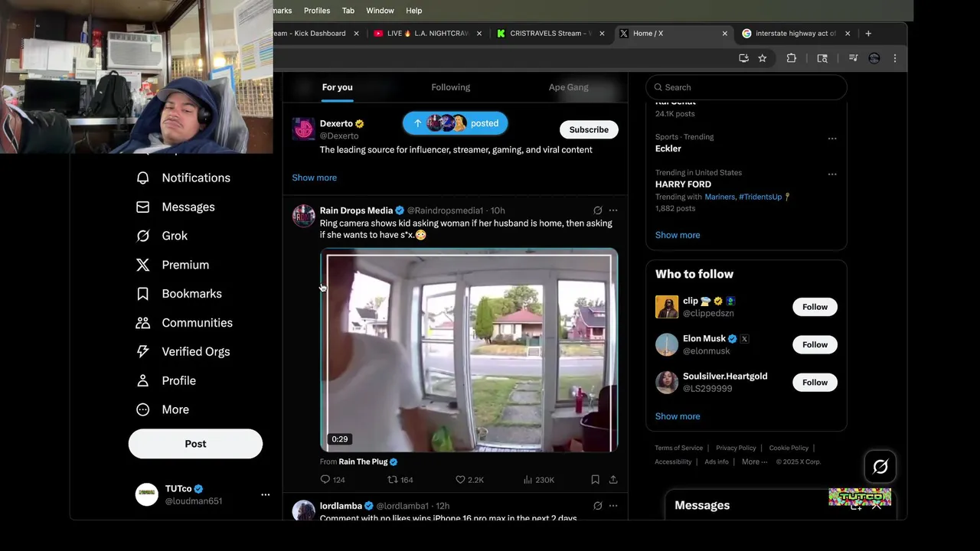Image resolution: width=980 pixels, height=551 pixels.
Task: Open Bookmarks icon in sidebar
Action: coord(142,294)
